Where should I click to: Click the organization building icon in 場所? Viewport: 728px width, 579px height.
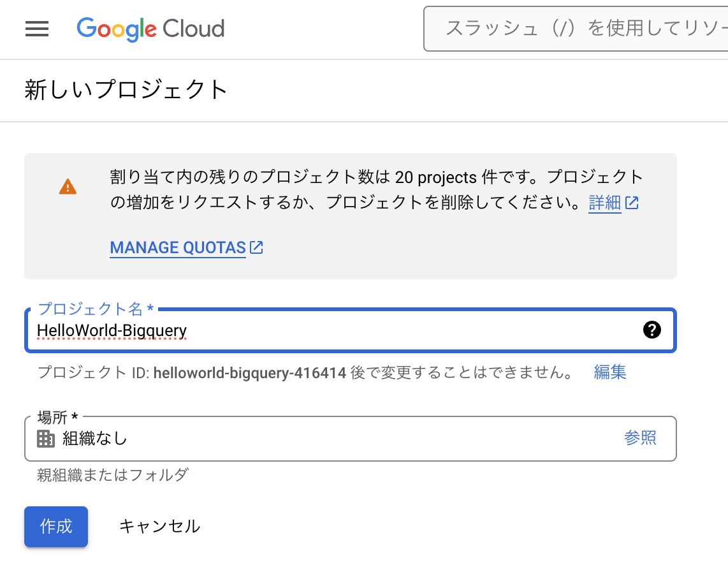click(x=45, y=439)
